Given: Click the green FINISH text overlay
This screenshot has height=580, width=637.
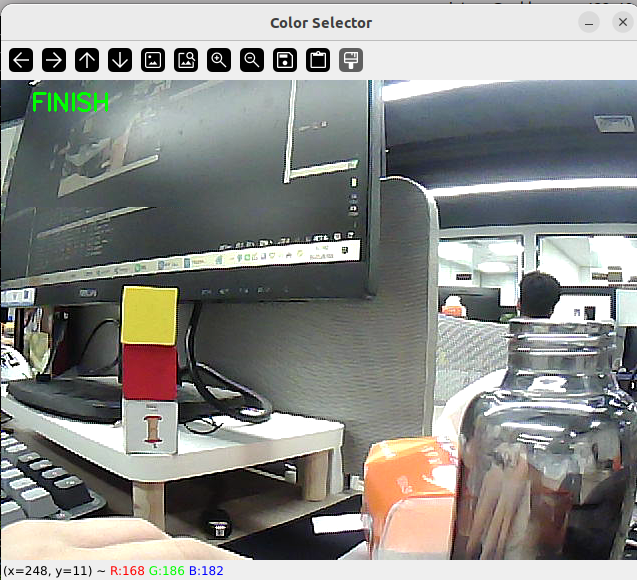Looking at the screenshot, I should (70, 102).
